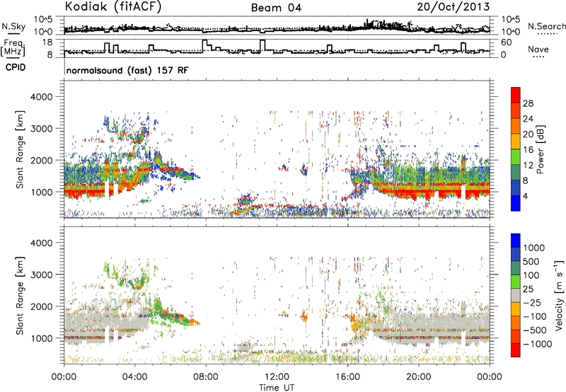Viewport: 566px width, 392px height.
Task: Select the "Beam 04" heading text
Action: tap(276, 8)
